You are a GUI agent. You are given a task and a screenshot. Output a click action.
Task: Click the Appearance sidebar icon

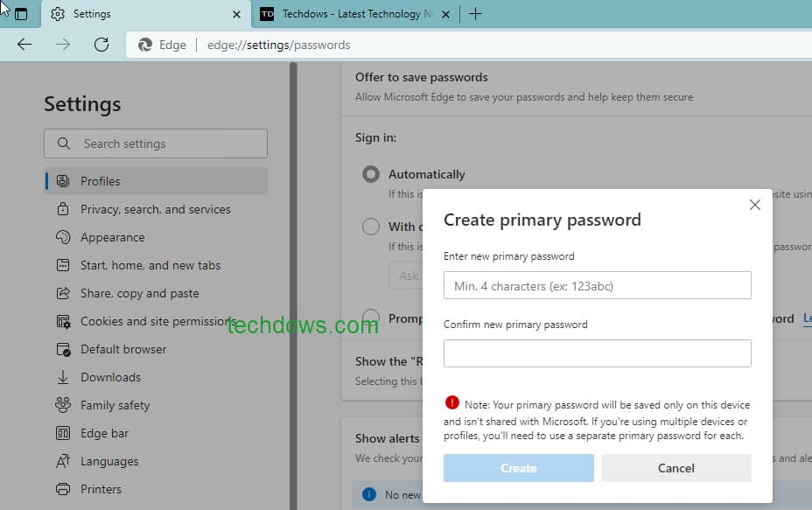(61, 237)
